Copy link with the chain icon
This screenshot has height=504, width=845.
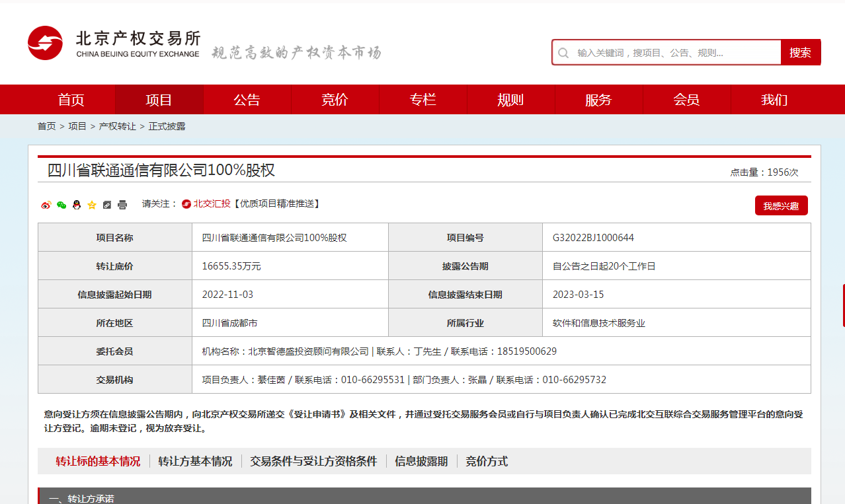tap(107, 205)
